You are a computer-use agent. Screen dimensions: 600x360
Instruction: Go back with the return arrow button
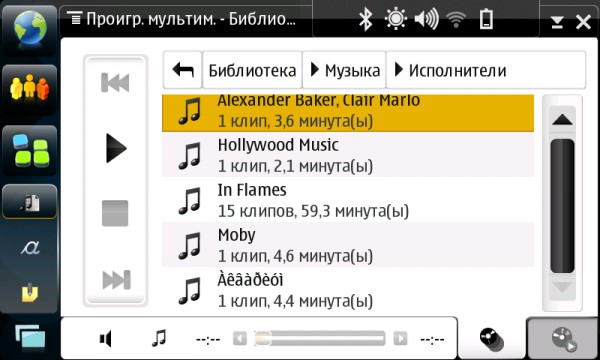pos(183,70)
